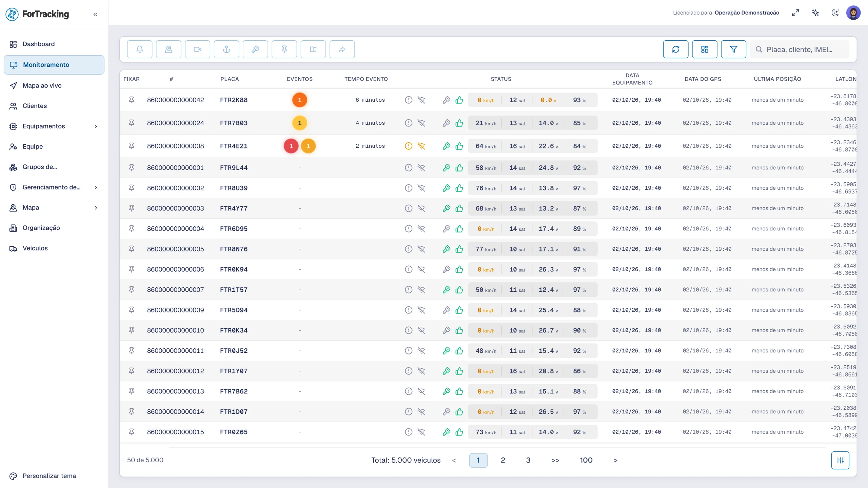This screenshot has height=488, width=868.
Task: Open the user avatar menu
Action: click(x=853, y=13)
